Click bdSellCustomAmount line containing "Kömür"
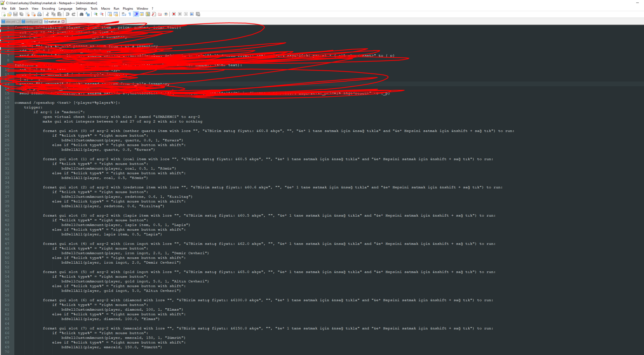The width and height of the screenshot is (644, 355). [x=119, y=169]
